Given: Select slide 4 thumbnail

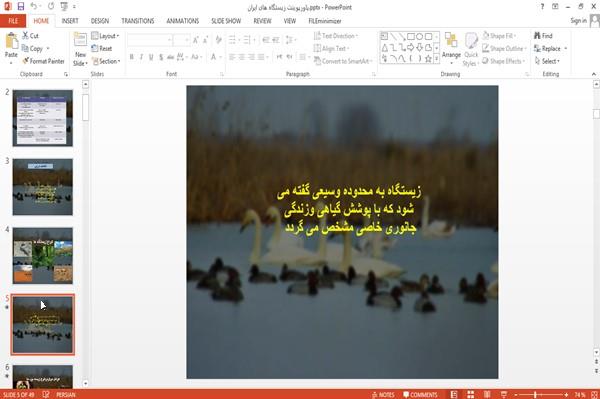Looking at the screenshot, I should pos(42,256).
